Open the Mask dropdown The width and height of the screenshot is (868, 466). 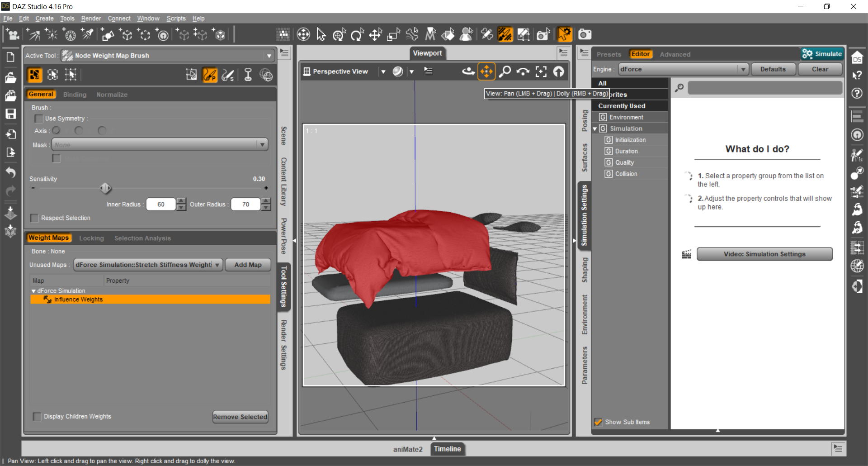(160, 145)
